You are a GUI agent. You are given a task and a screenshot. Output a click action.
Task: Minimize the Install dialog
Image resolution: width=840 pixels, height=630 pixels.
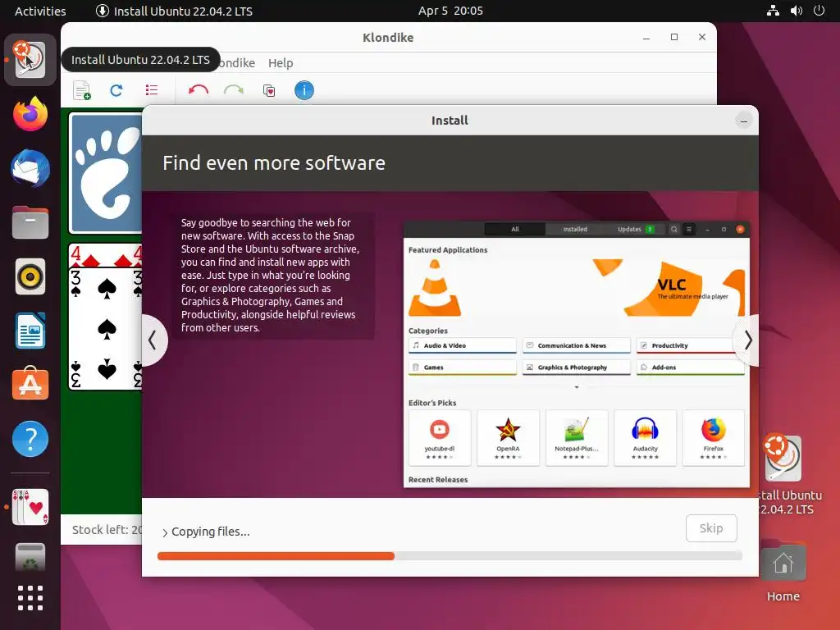pos(743,121)
